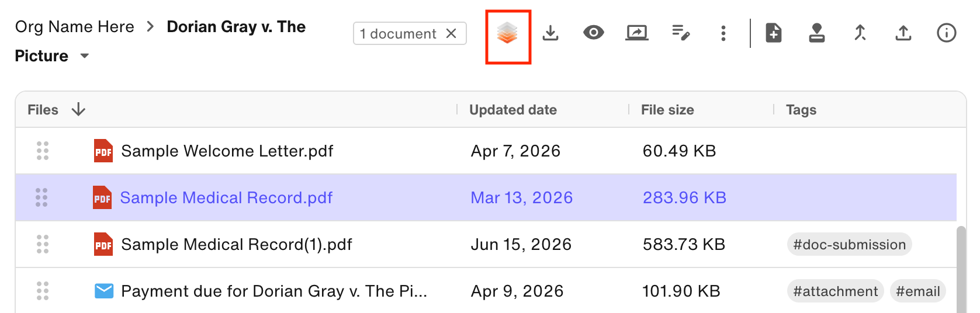Click the share screen icon
This screenshot has height=313, width=980.
pos(637,33)
